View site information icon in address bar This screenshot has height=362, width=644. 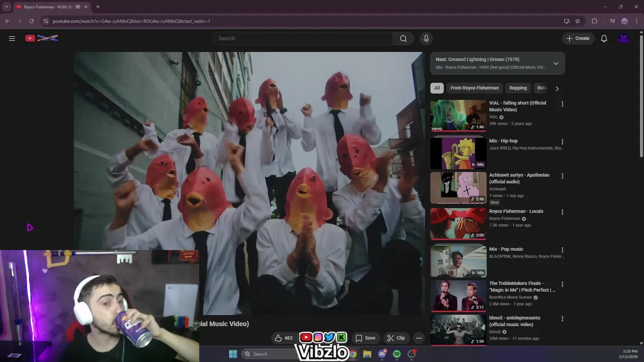(46, 21)
